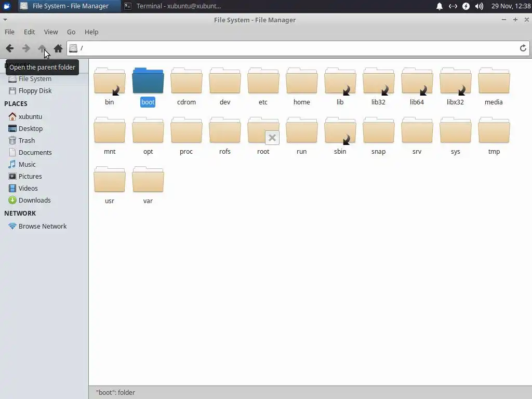Select the locked root folder
Screen dimensions: 532x399
(263, 130)
